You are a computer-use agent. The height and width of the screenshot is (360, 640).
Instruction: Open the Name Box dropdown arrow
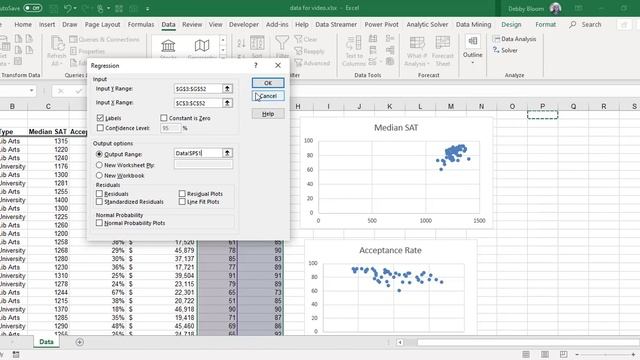[x=31, y=91]
